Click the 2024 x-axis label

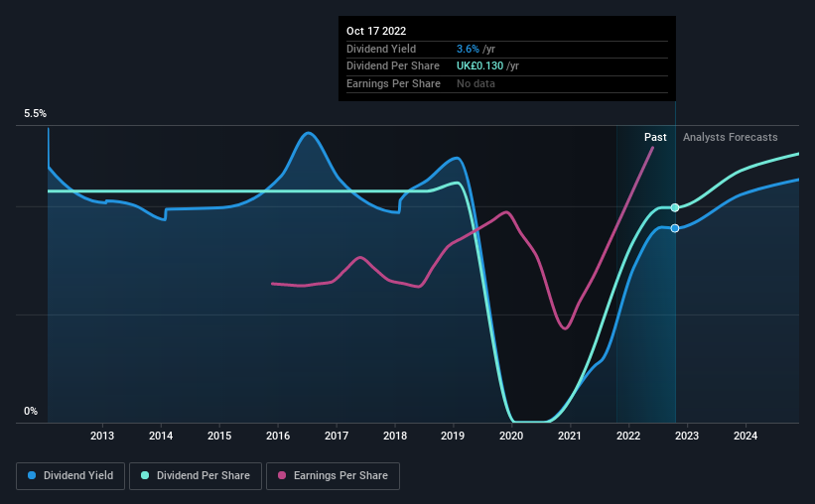pyautogui.click(x=746, y=436)
